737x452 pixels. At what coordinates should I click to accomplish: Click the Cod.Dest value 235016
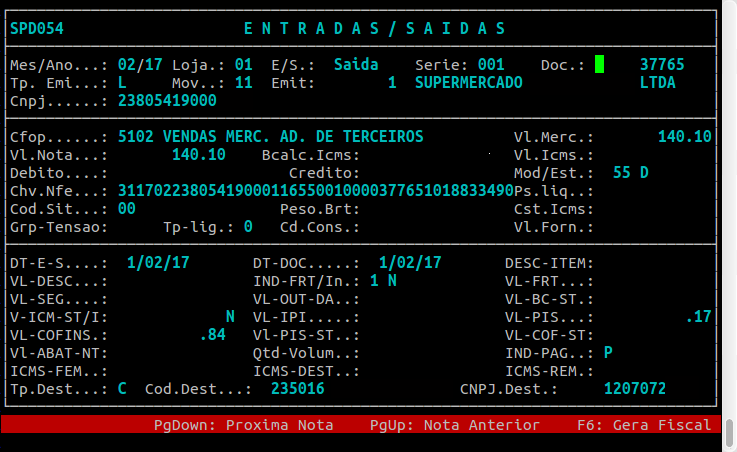(x=297, y=389)
